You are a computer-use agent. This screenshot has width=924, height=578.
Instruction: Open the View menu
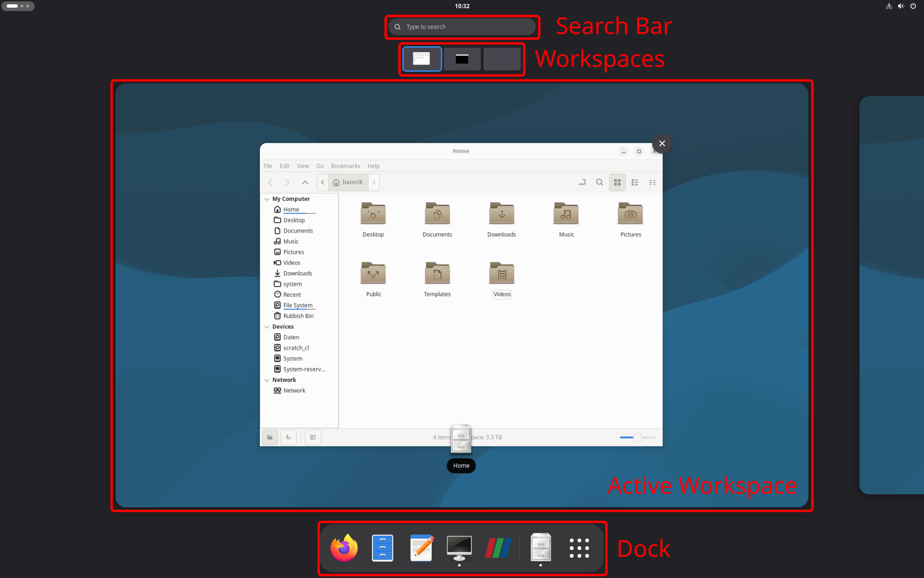pyautogui.click(x=302, y=166)
